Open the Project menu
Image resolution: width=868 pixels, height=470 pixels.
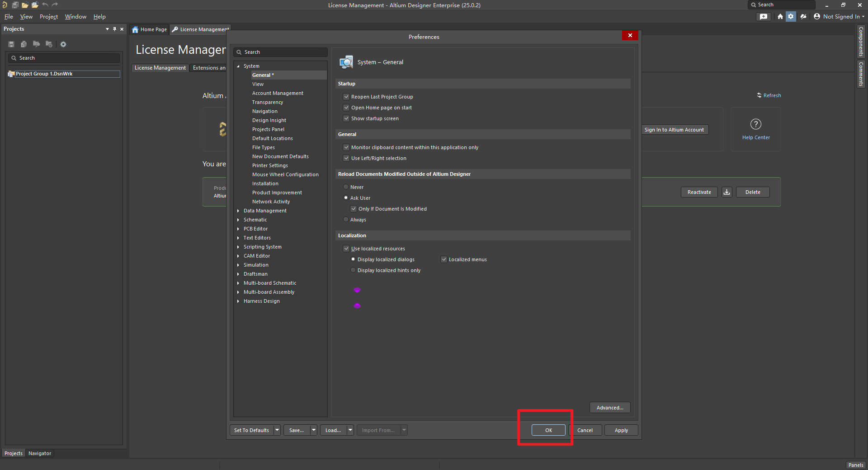[49, 17]
